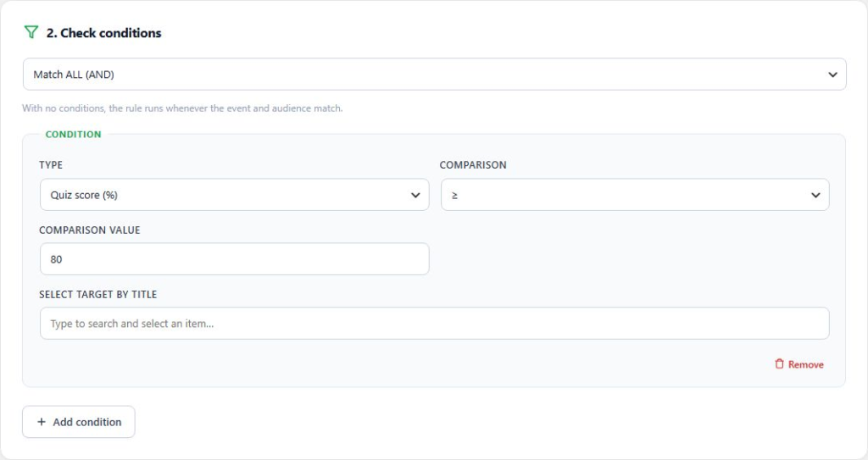Open the Match ALL (AND) dropdown
Image resolution: width=868 pixels, height=460 pixels.
click(435, 75)
